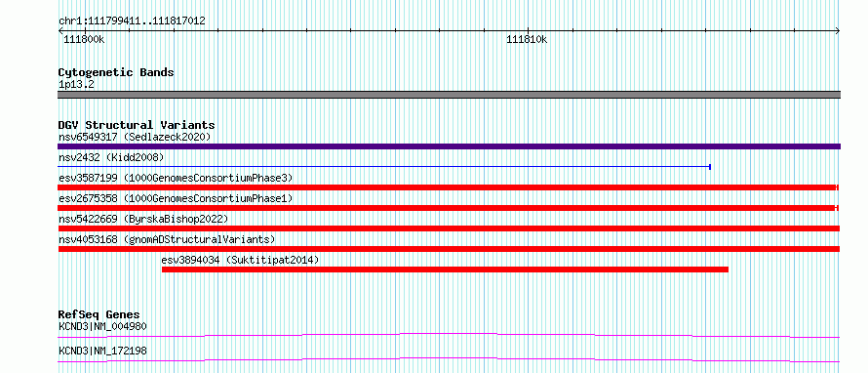The width and height of the screenshot is (868, 373).
Task: Select the red nsv5422669 variant bar
Action: click(x=449, y=228)
